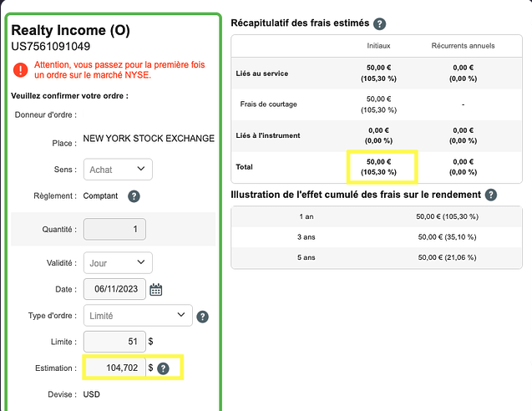Click help icon beside Illustration de l'effet cumulé
The width and height of the screenshot is (532, 411).
tap(491, 195)
